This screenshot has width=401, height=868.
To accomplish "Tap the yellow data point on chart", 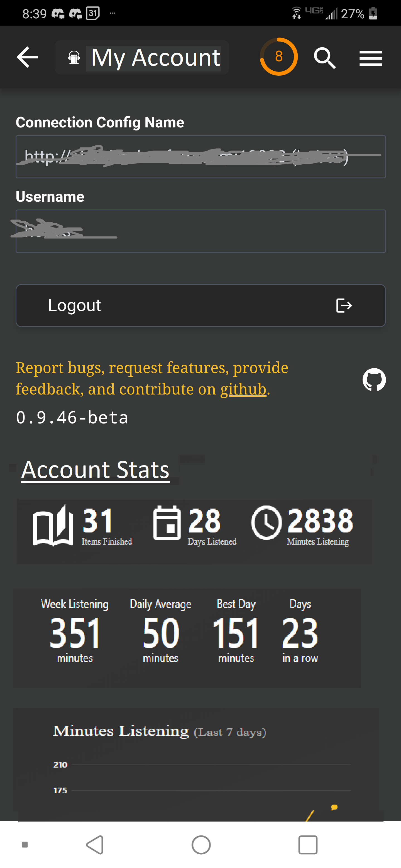I will (334, 807).
